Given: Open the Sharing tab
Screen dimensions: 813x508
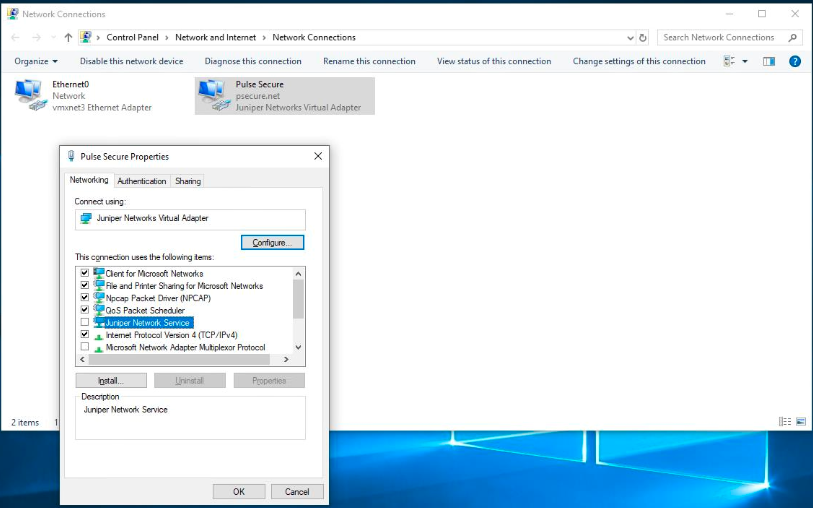Looking at the screenshot, I should tap(188, 181).
